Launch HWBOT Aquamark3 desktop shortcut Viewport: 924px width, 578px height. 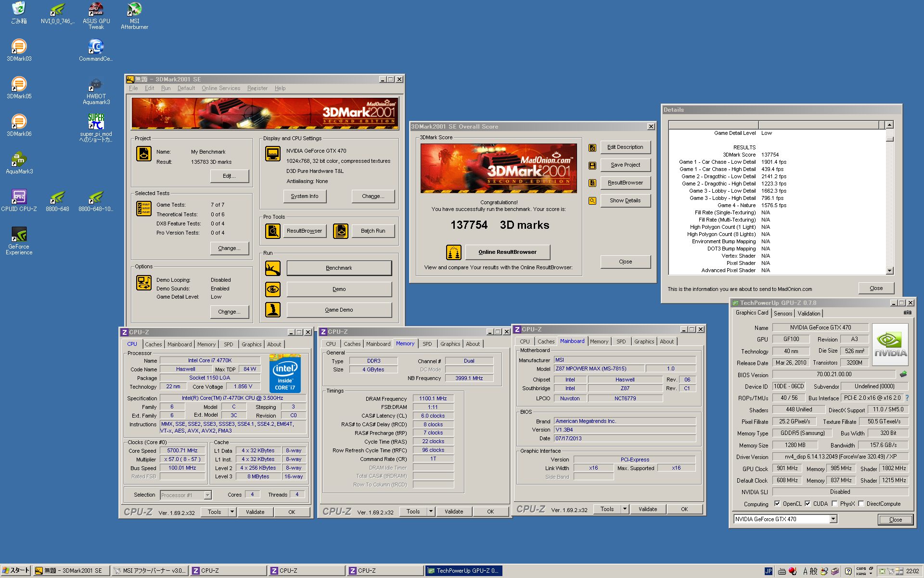[96, 91]
